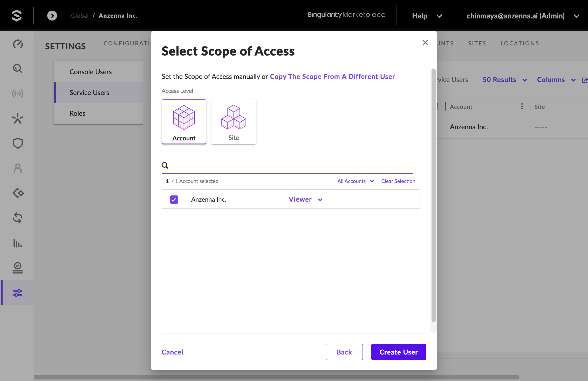Open Console Users in settings menu

pos(91,72)
